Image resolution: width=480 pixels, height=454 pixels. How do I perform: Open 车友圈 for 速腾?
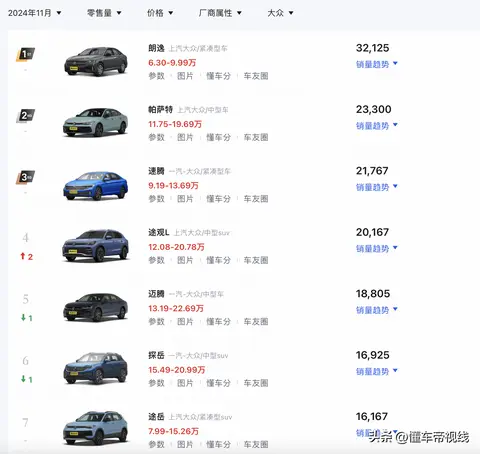(x=256, y=199)
